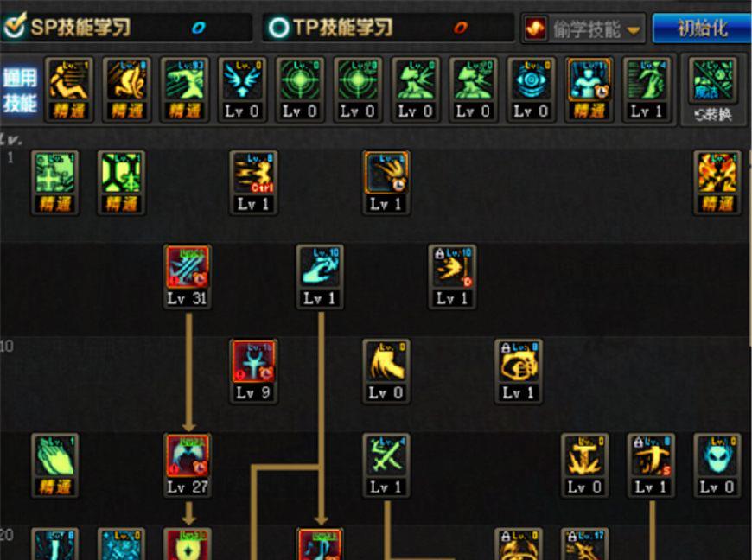Screen dimensions: 752x560
Task: Select the golden boot skill showing Lv 0
Action: 386,371
